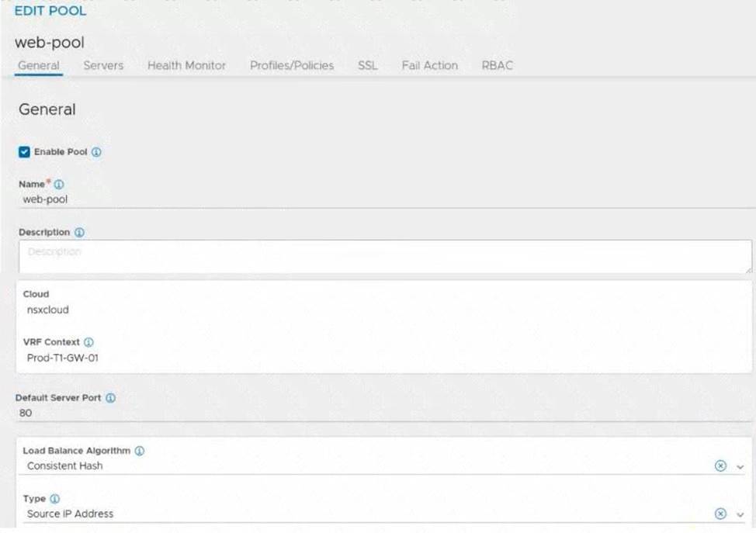Click info icon next to Enable Pool

click(97, 152)
